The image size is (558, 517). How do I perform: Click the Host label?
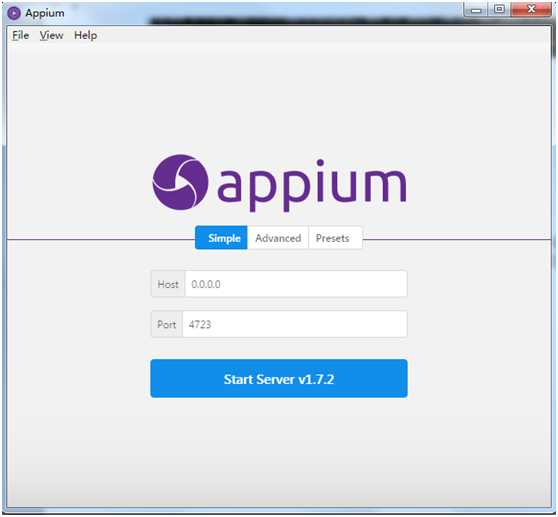tap(168, 284)
